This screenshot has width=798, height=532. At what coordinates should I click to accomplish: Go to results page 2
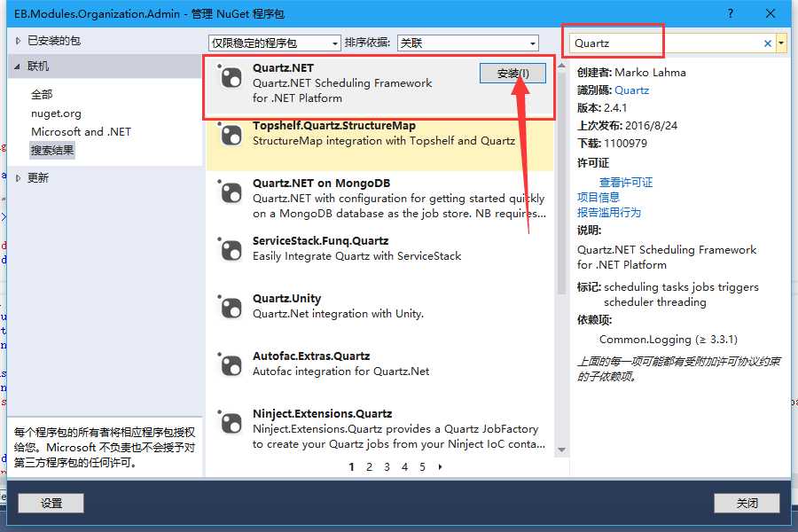[x=370, y=467]
